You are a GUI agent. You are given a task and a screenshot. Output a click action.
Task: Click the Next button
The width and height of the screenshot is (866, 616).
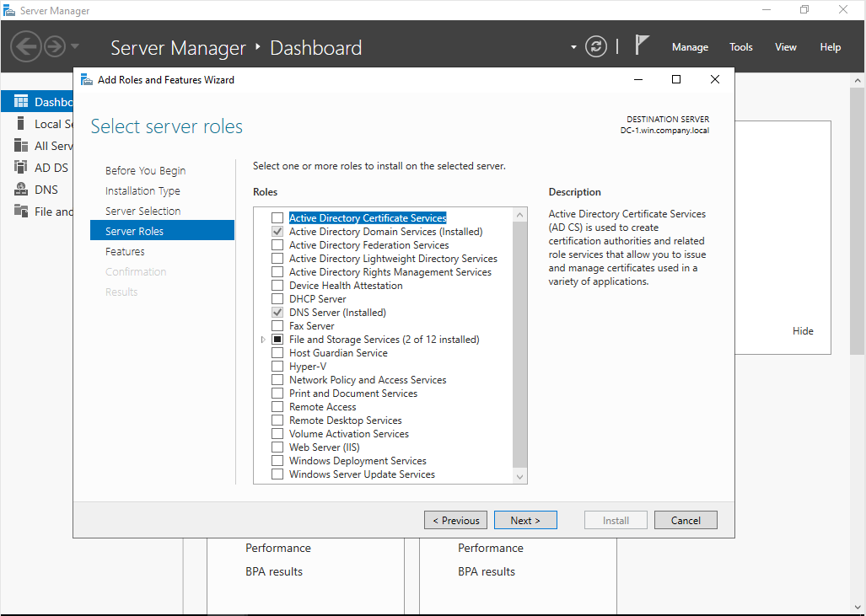tap(525, 520)
